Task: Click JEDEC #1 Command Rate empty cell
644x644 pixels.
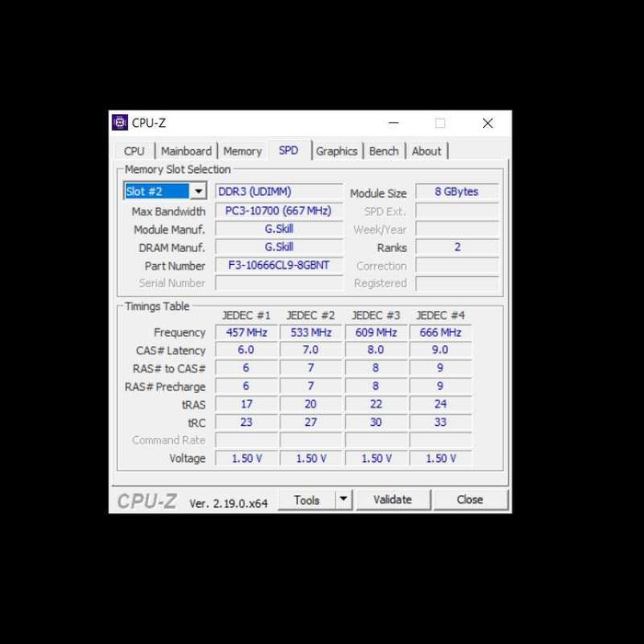Action: (247, 441)
